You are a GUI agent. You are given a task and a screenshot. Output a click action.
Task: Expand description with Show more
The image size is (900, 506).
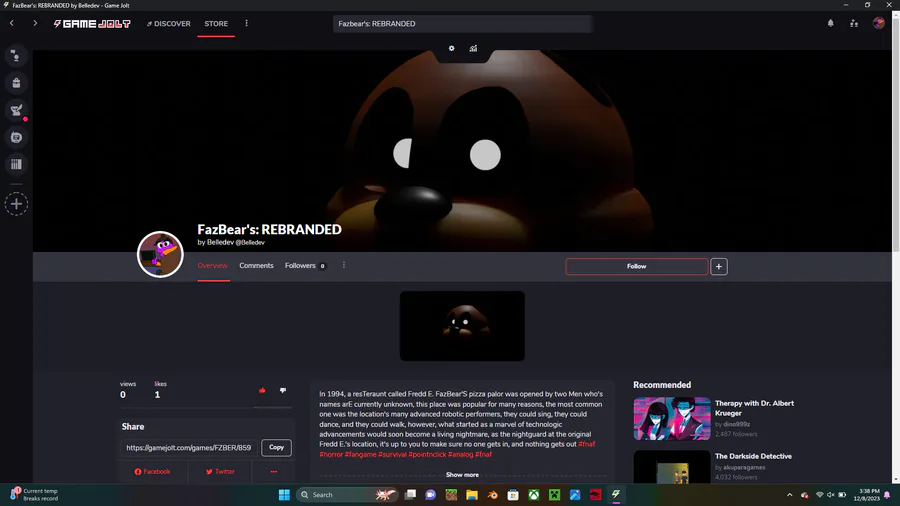tap(462, 474)
